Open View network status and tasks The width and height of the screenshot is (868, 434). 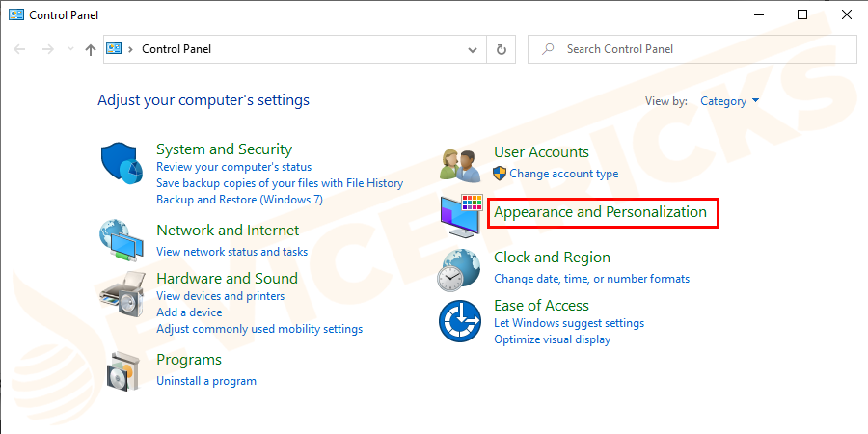pos(231,252)
